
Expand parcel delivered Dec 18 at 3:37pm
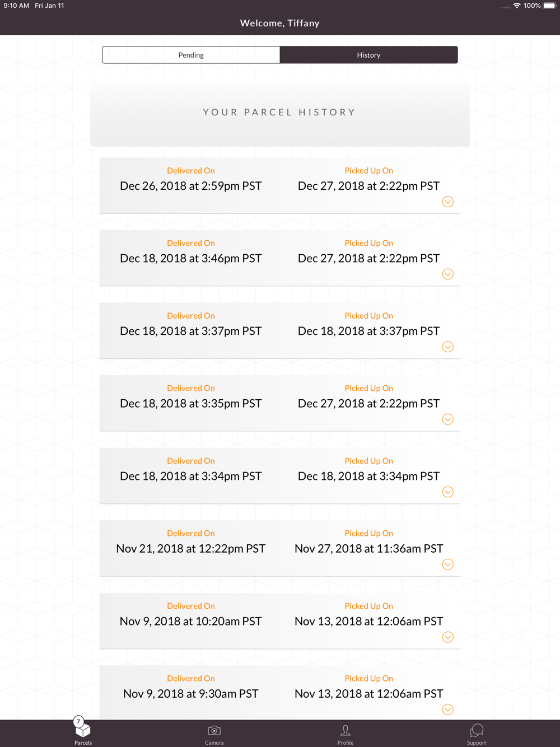click(448, 347)
